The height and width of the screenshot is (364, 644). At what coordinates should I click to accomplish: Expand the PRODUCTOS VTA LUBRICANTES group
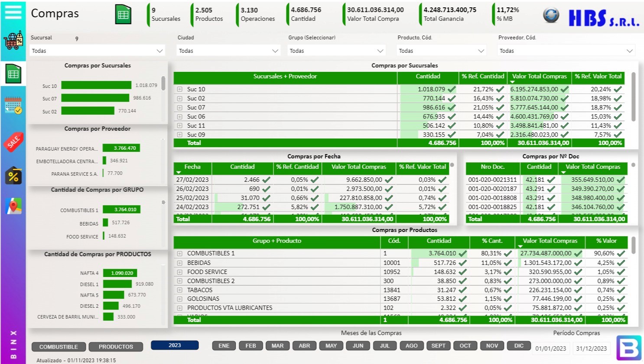click(179, 308)
